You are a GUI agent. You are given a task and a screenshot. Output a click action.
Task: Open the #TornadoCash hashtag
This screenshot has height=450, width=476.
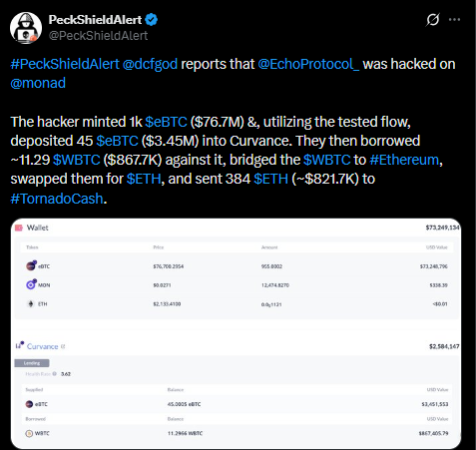(x=57, y=199)
